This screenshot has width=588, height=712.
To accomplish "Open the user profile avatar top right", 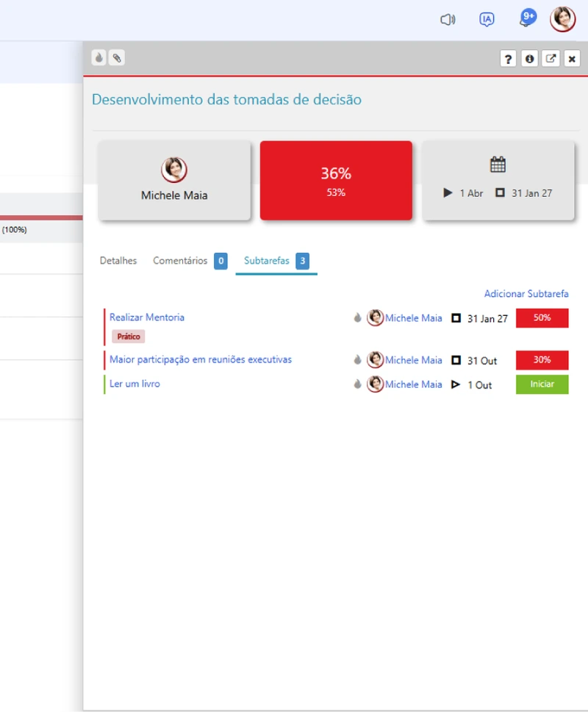I will point(562,20).
